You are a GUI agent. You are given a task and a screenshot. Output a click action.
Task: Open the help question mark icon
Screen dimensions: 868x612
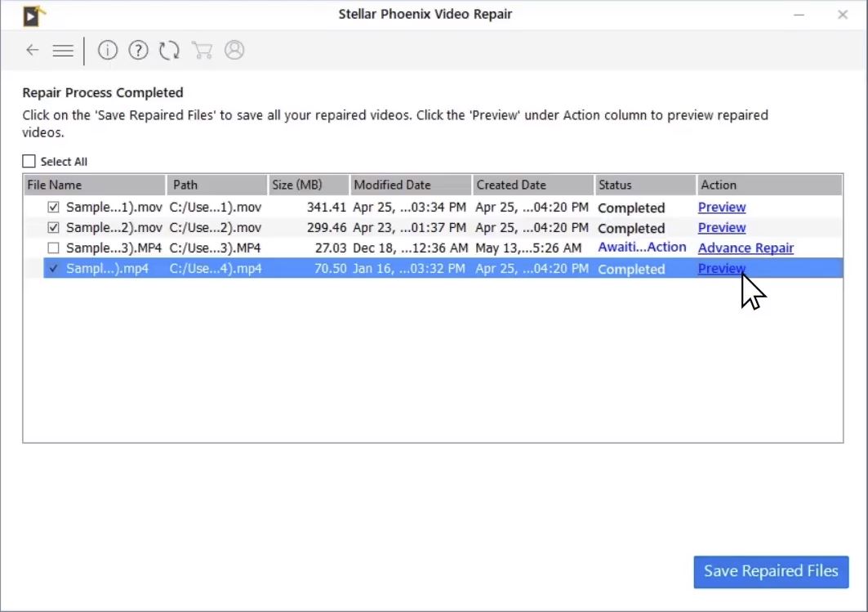pos(139,51)
